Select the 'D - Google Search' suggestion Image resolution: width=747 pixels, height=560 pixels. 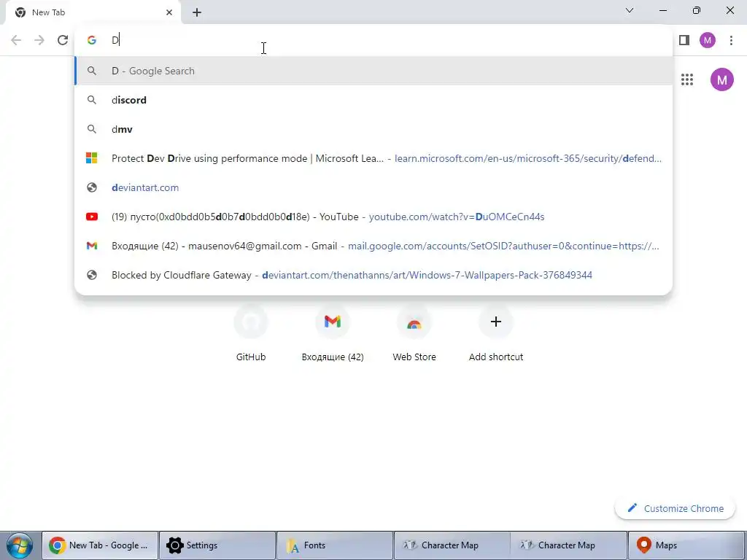[373, 71]
